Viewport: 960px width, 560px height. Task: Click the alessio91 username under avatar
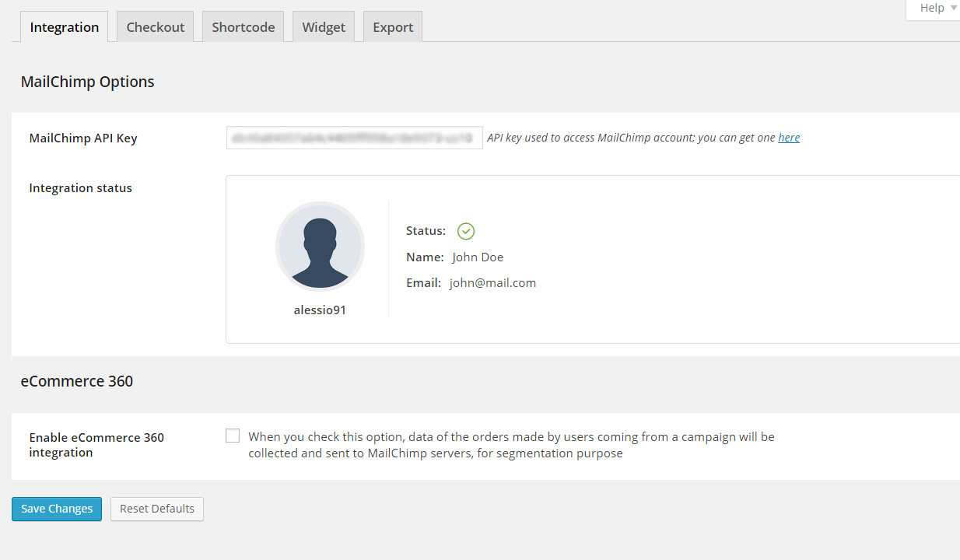click(320, 310)
